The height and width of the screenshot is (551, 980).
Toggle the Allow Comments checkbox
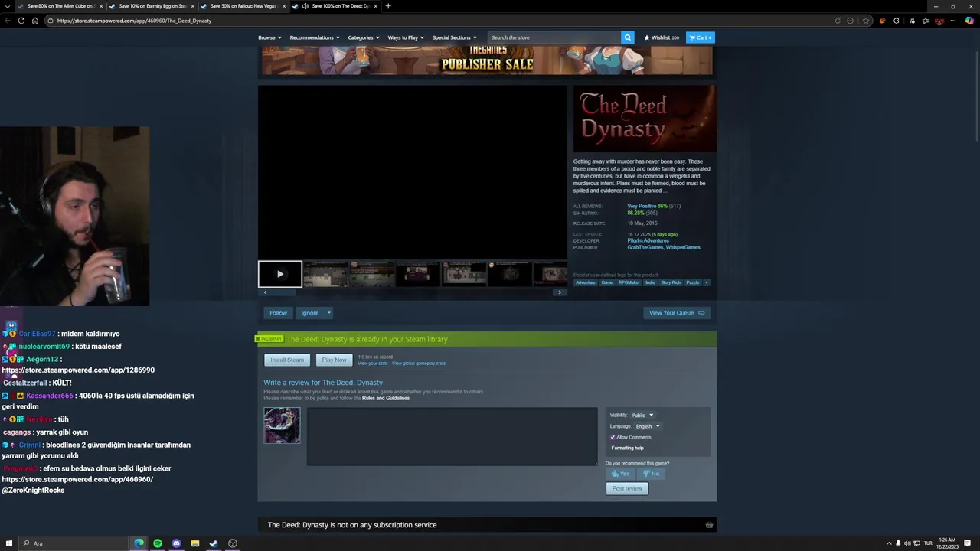(612, 437)
